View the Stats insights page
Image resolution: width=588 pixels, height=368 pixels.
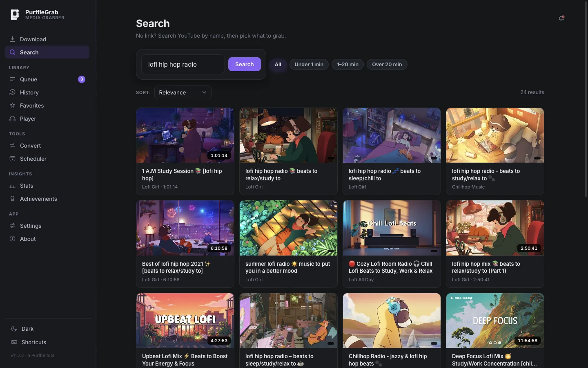pyautogui.click(x=47, y=186)
